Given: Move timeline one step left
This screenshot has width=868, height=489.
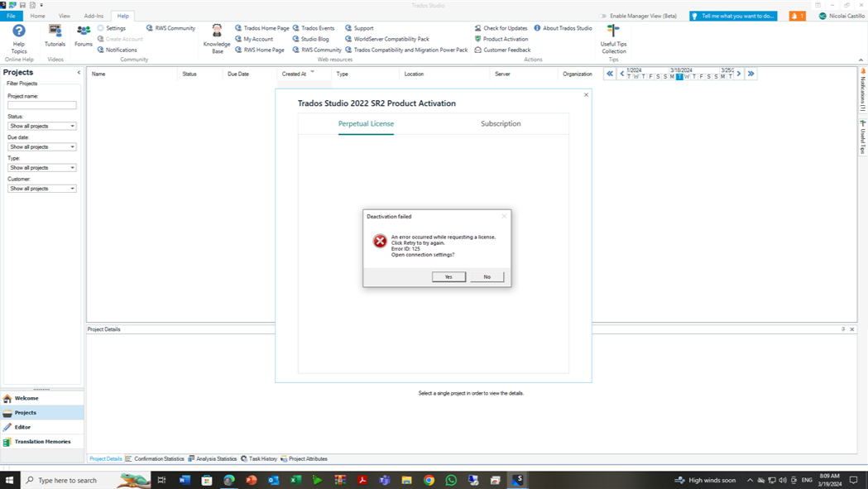Looking at the screenshot, I should (x=621, y=74).
